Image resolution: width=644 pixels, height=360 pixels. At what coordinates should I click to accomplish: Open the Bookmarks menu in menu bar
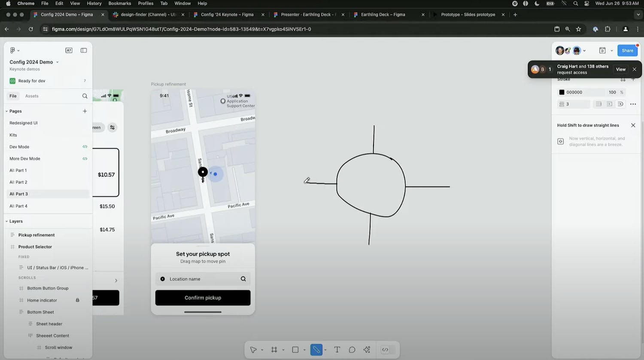tap(119, 3)
